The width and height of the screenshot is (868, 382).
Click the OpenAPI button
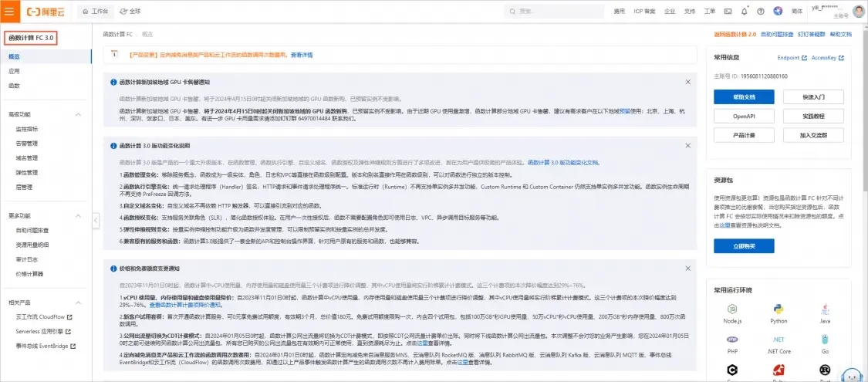pyautogui.click(x=744, y=117)
